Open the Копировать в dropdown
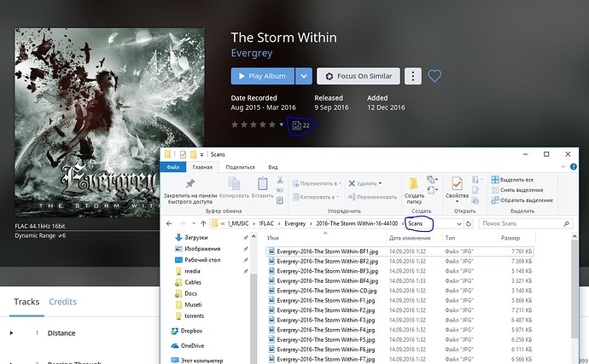The width and height of the screenshot is (589, 364). (316, 197)
